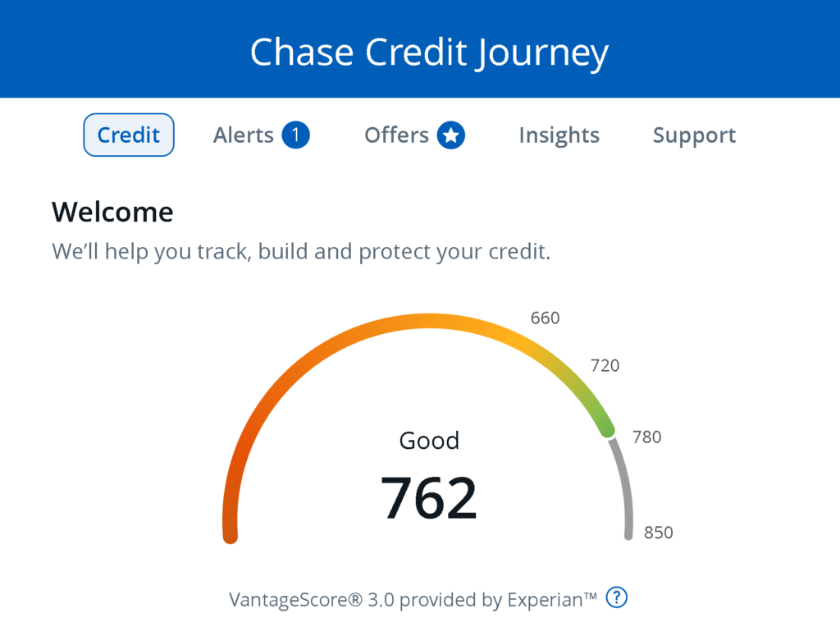
Task: Click the Chase Credit Journey header title
Action: coord(429,52)
